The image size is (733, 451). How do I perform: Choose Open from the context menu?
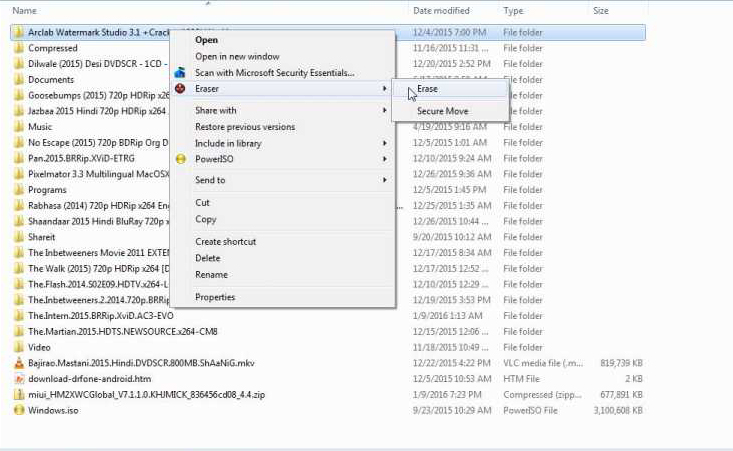click(x=206, y=40)
